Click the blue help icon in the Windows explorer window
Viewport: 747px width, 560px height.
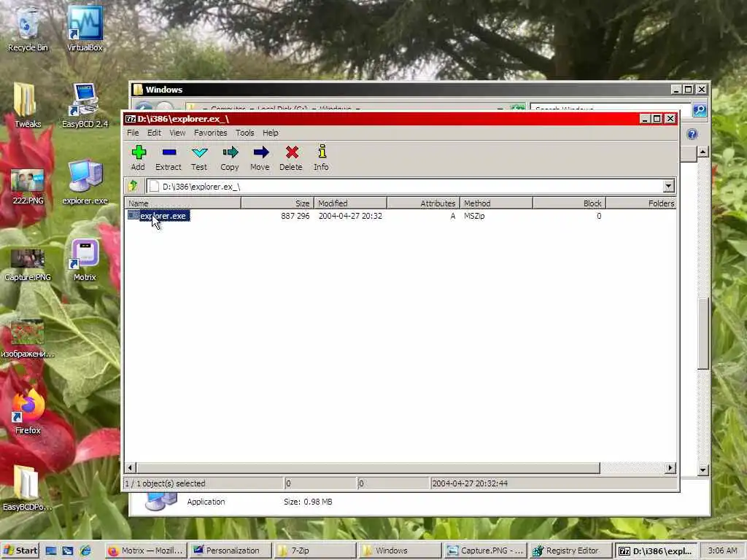click(x=692, y=134)
